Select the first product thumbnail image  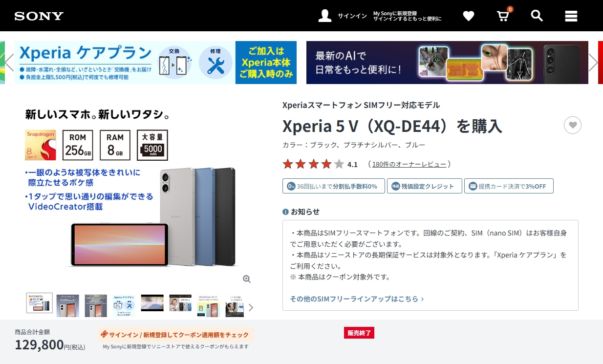pyautogui.click(x=39, y=303)
